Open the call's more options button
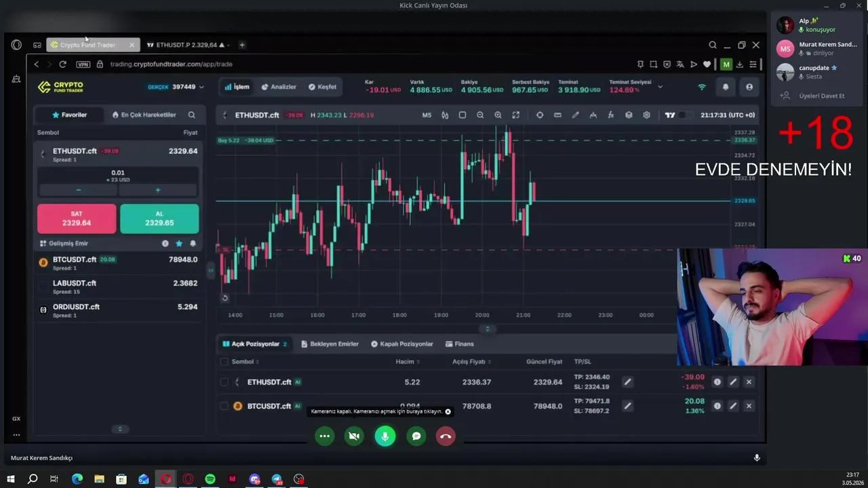The image size is (868, 488). [325, 436]
